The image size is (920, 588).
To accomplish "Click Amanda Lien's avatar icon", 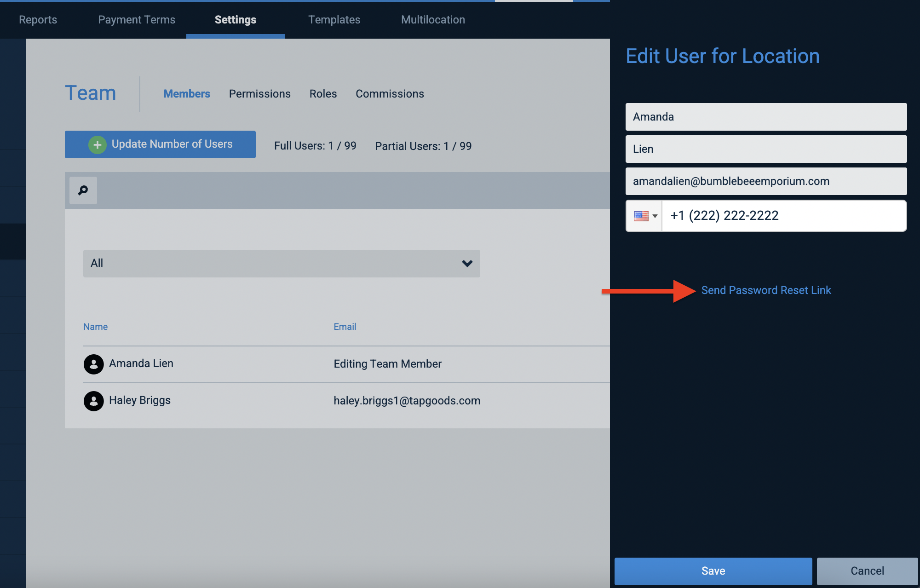I will (x=93, y=364).
